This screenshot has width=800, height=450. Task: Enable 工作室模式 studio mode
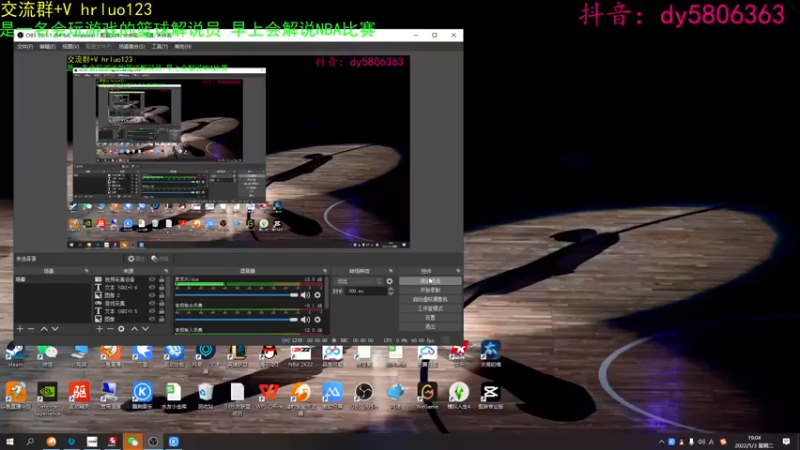pyautogui.click(x=430, y=308)
